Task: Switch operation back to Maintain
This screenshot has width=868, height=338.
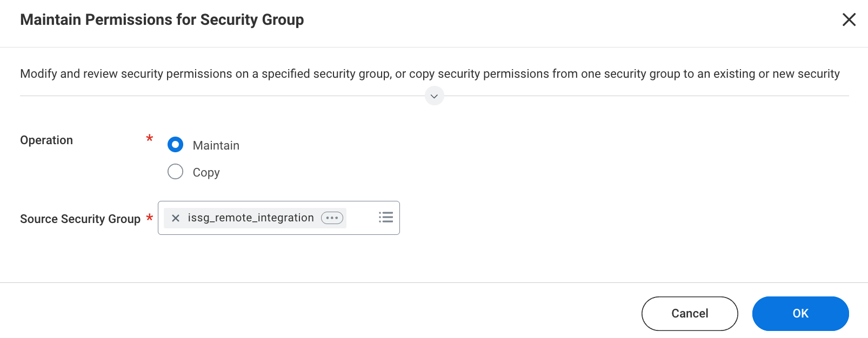Action: click(x=175, y=145)
